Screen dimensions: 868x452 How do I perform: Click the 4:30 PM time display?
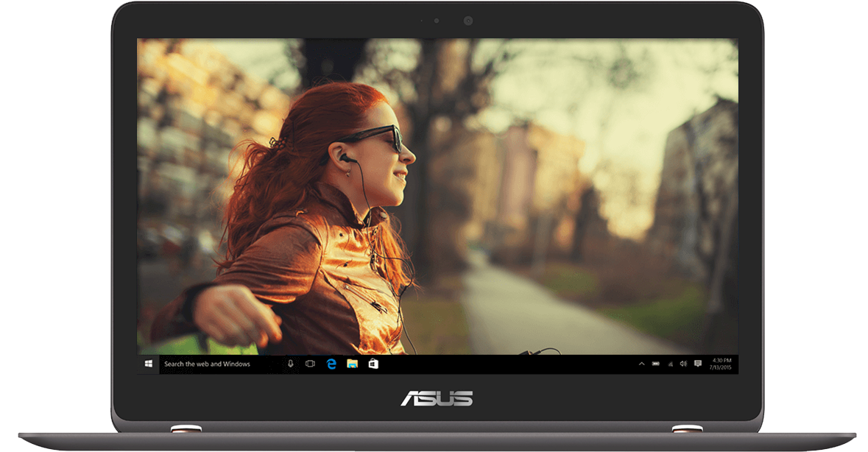[720, 360]
